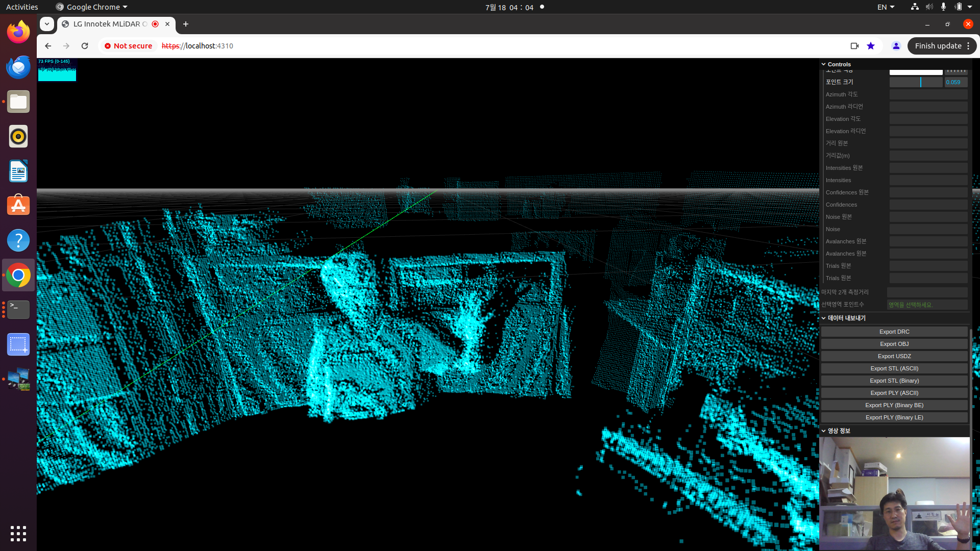This screenshot has width=980, height=551.
Task: Select Export PLY (Binary BE) format
Action: point(894,405)
